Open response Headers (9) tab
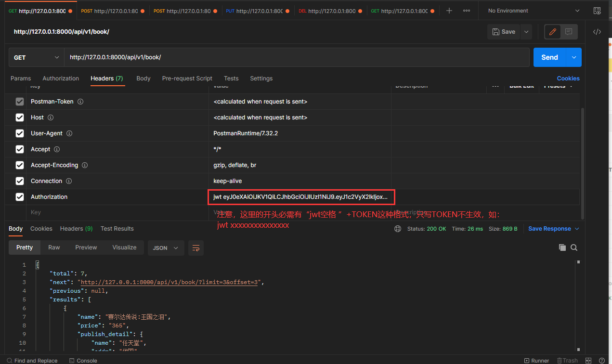 [77, 229]
